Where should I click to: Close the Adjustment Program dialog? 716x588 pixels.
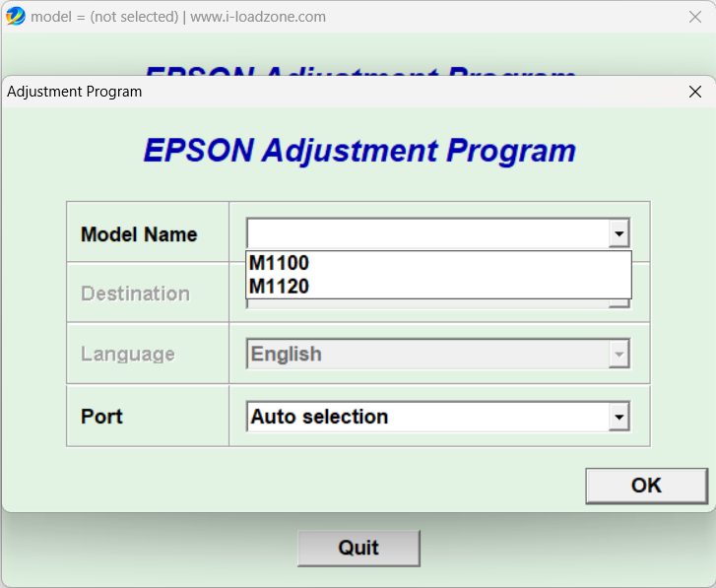click(x=695, y=92)
